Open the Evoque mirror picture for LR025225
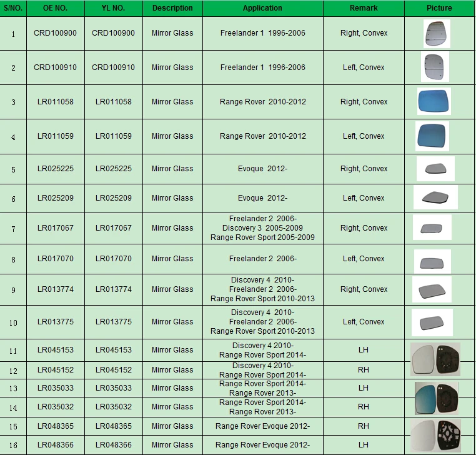Viewport: 476px width, 455px height. 435,169
